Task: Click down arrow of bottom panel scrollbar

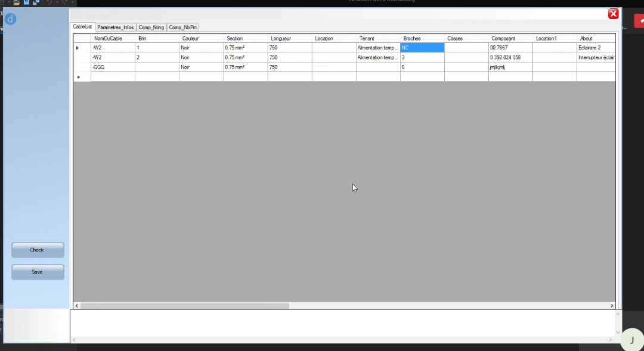Action: coord(618,332)
